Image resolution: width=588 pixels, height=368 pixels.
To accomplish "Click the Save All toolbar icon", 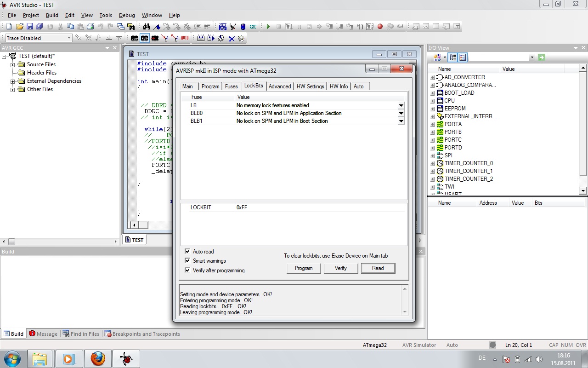I will pos(40,27).
